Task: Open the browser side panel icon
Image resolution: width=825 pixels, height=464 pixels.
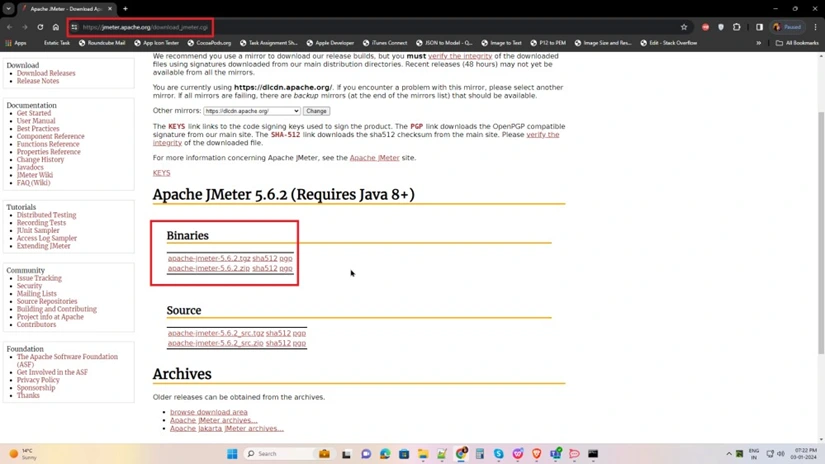Action: (759, 27)
